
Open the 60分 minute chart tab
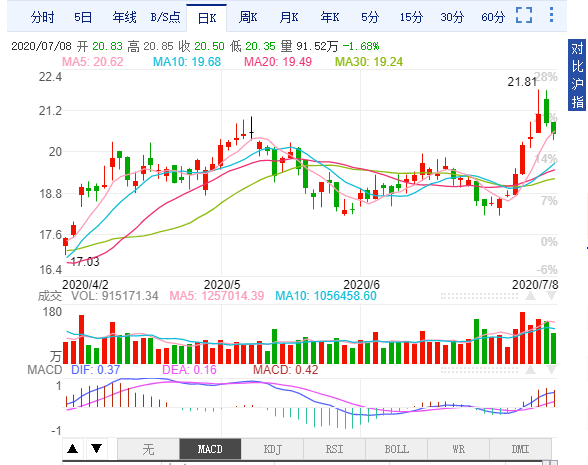click(493, 17)
